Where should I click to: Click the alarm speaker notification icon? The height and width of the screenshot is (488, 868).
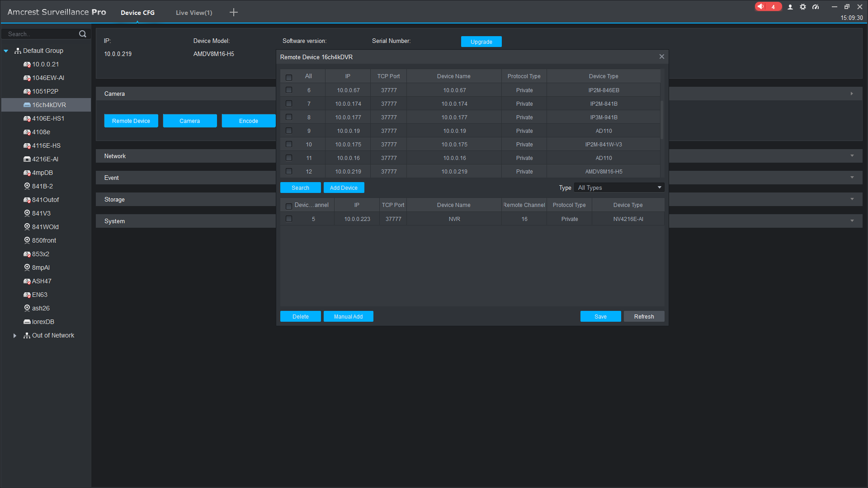click(x=761, y=6)
